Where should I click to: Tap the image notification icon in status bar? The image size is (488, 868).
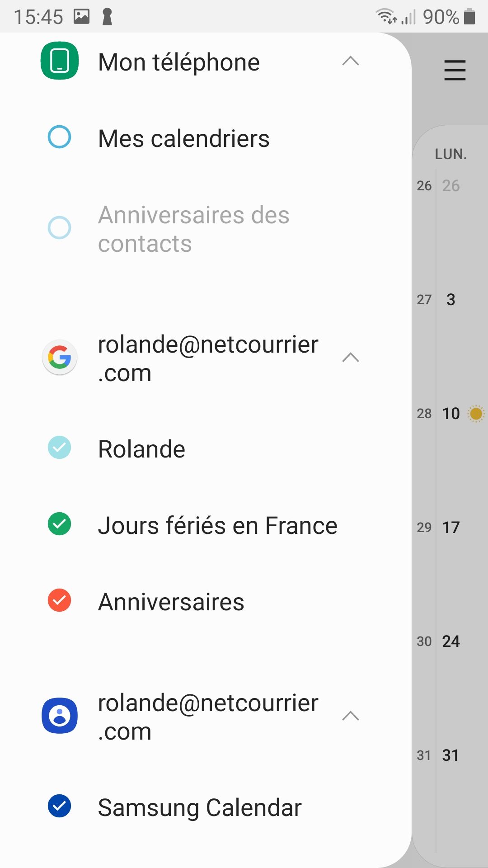tap(81, 17)
